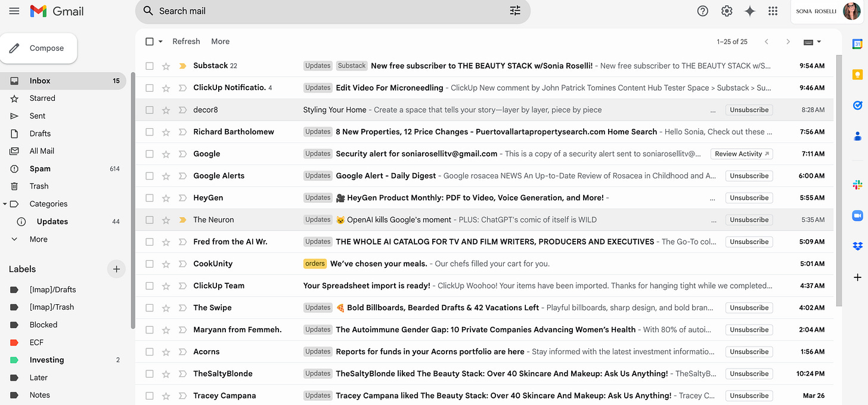Open the More actions dropdown in toolbar
The width and height of the screenshot is (868, 405).
(x=220, y=42)
